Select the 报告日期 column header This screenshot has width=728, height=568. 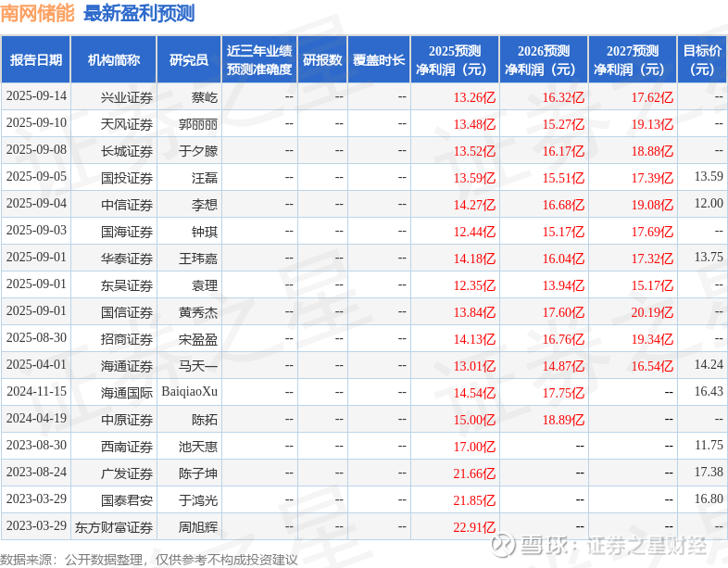(x=36, y=60)
